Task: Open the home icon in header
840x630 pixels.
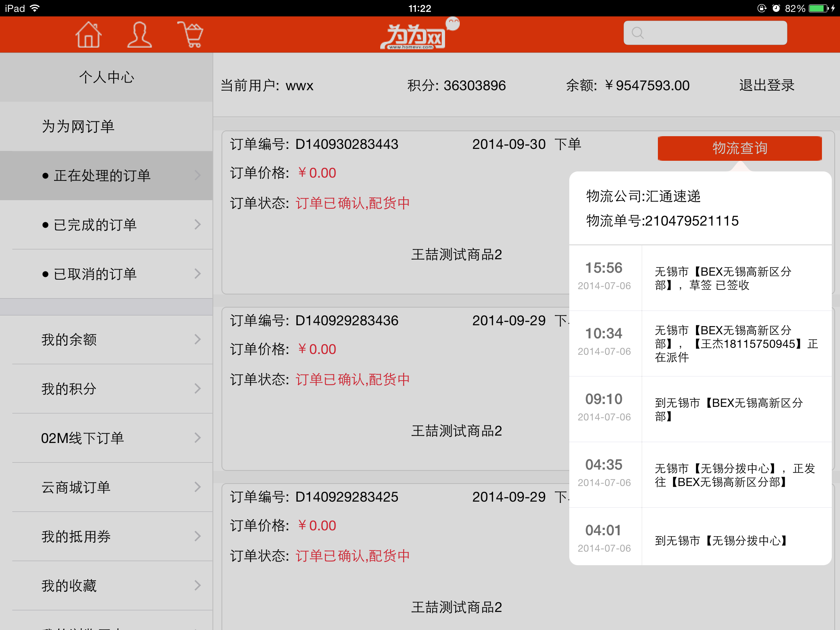Action: click(x=88, y=34)
